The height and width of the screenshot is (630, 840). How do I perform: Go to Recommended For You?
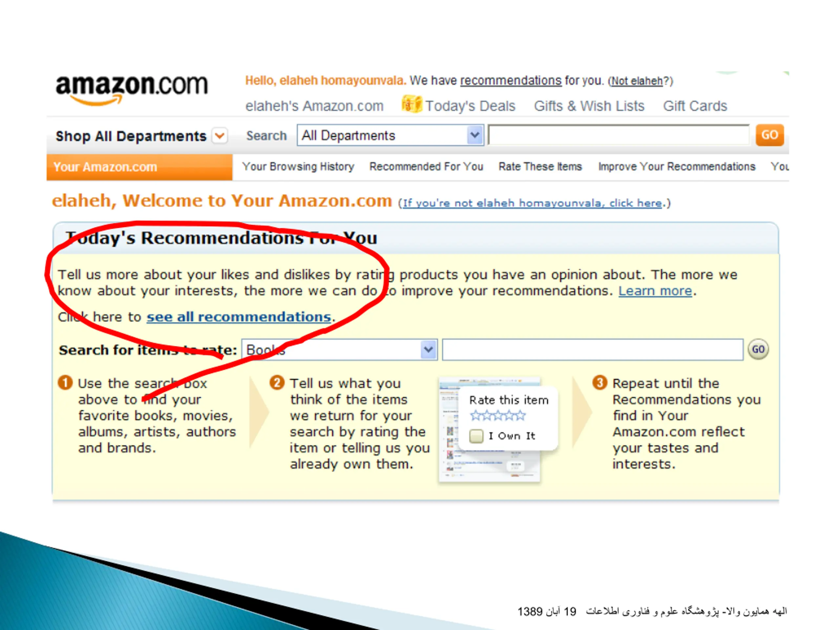pyautogui.click(x=426, y=167)
